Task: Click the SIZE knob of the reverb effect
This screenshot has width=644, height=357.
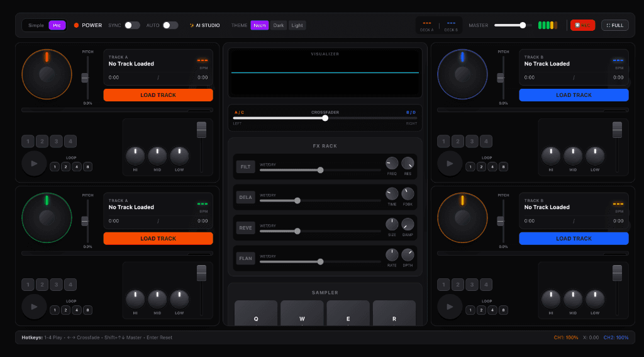Action: (x=392, y=224)
